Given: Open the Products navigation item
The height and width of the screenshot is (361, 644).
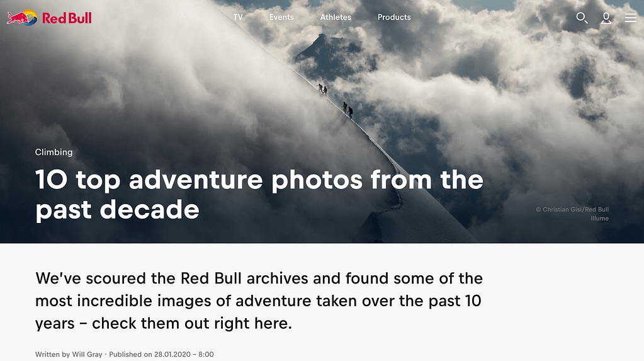Looking at the screenshot, I should click(394, 17).
